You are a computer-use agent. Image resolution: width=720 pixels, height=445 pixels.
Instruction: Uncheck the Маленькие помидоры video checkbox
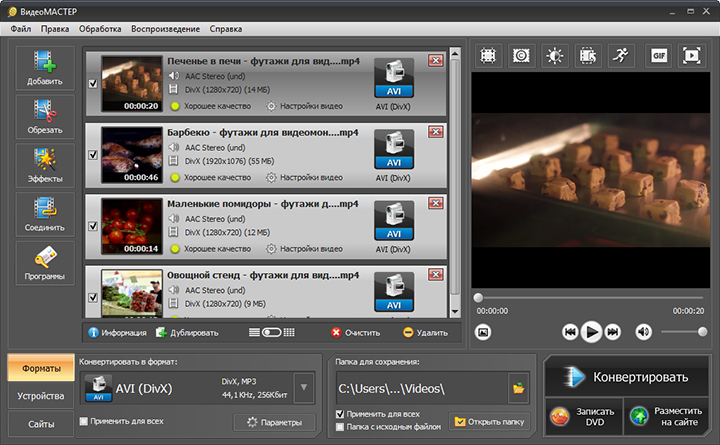[93, 226]
